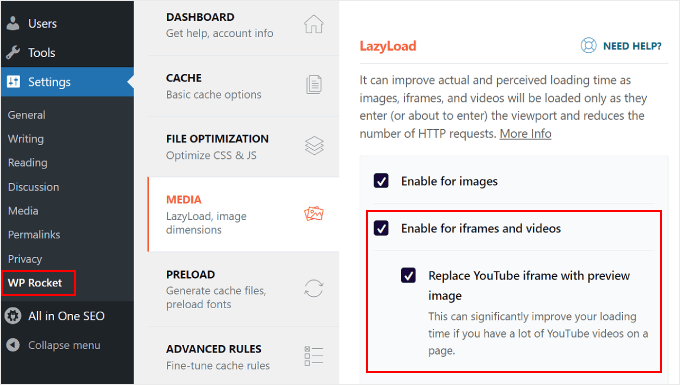Click the Cache document icon
The width and height of the screenshot is (680, 385).
coord(314,85)
